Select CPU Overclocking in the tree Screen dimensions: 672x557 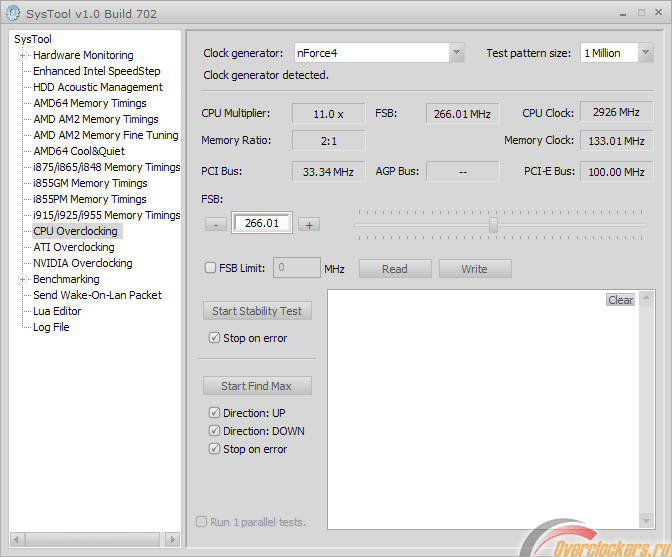[x=75, y=231]
